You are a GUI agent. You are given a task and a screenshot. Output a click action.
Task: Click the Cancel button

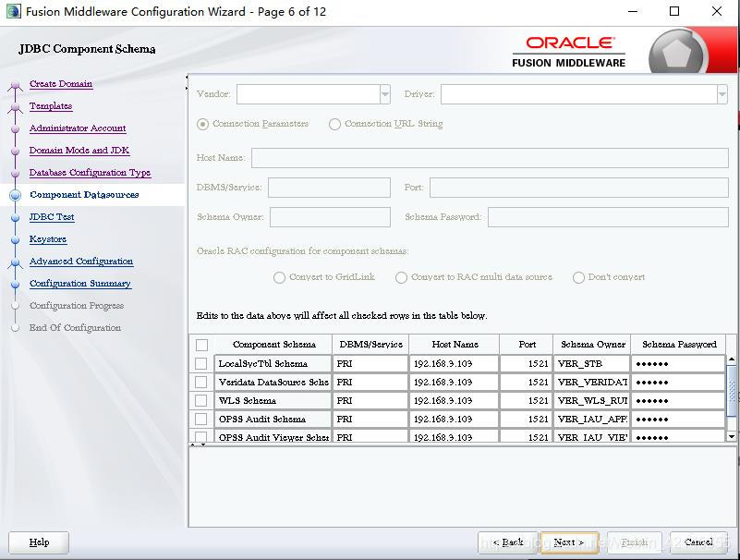(698, 542)
